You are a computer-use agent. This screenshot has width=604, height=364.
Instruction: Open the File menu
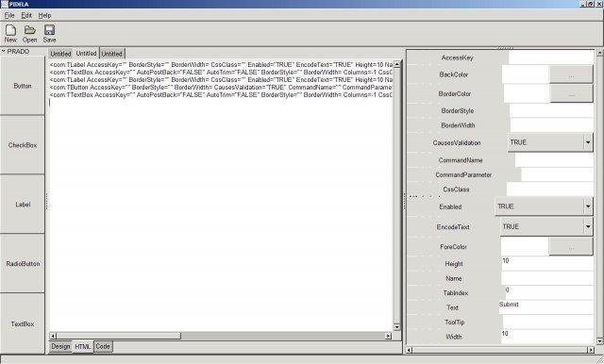(x=9, y=15)
